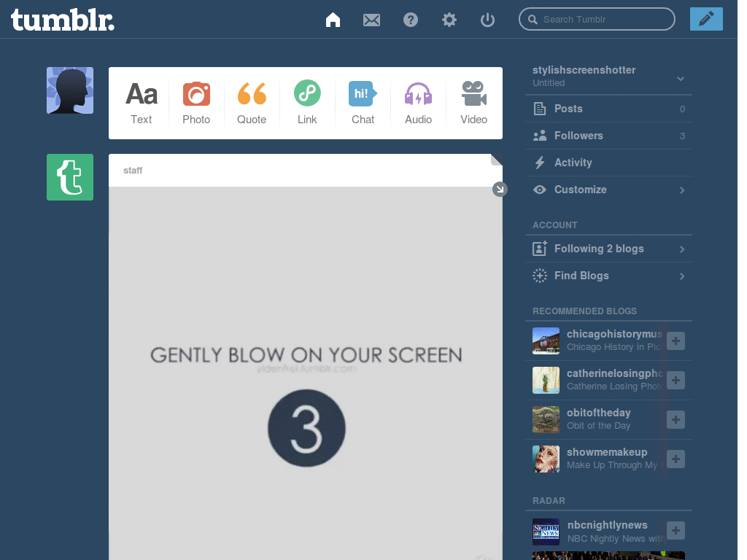The image size is (747, 560).
Task: Follow the obitoftheday blog
Action: (676, 419)
